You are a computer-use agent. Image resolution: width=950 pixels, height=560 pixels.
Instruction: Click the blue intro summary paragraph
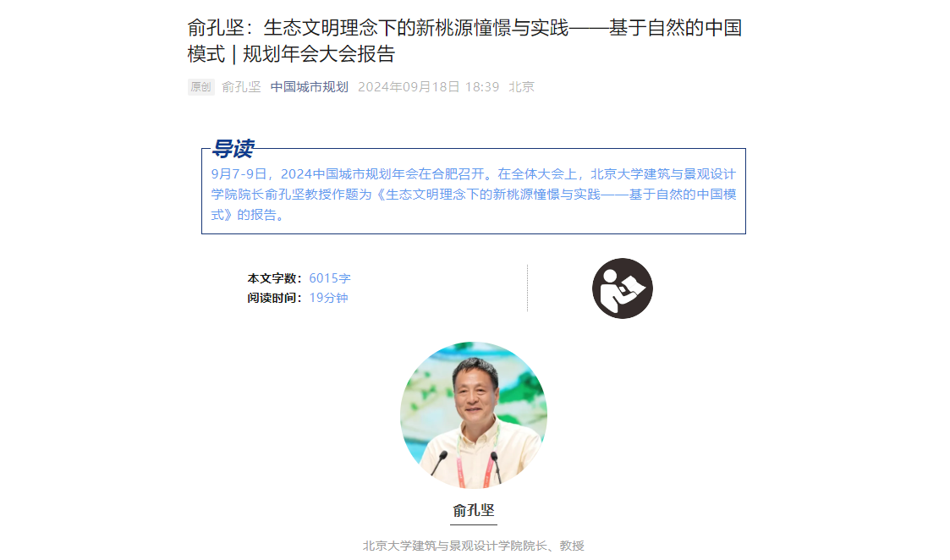[x=474, y=195]
